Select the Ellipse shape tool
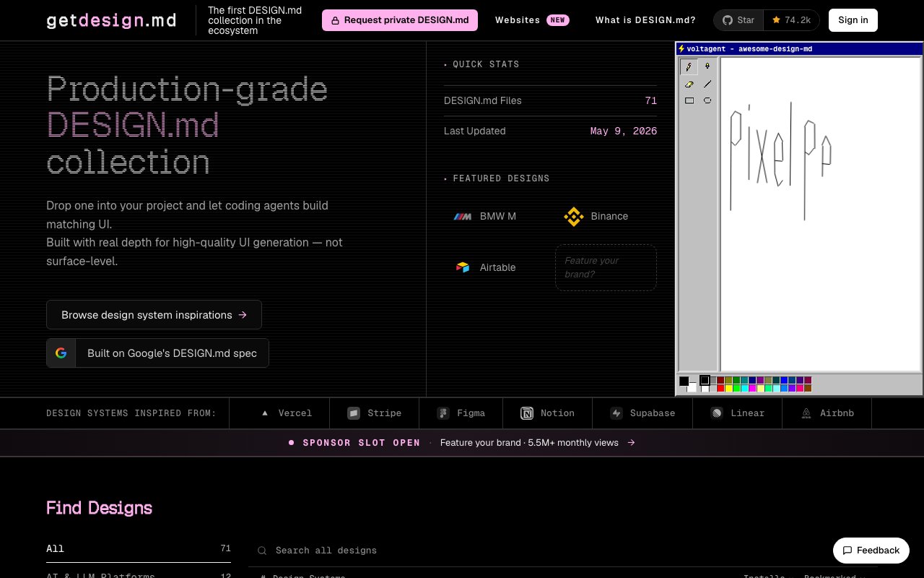 [707, 101]
